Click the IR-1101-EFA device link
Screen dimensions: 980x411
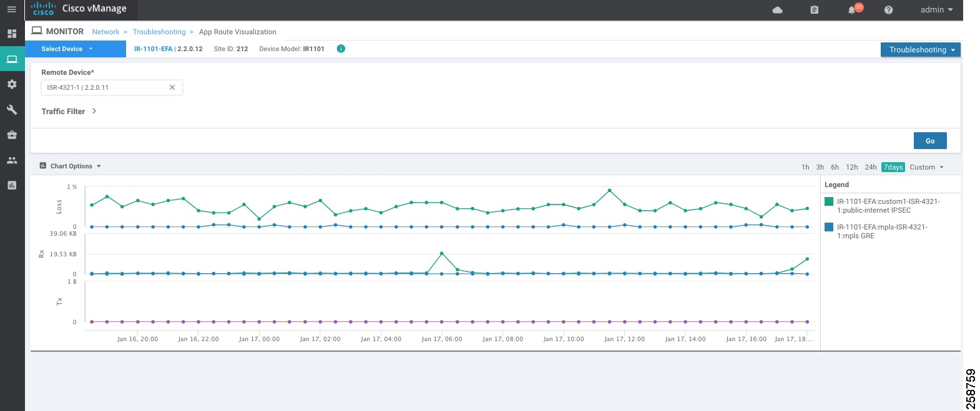(153, 49)
